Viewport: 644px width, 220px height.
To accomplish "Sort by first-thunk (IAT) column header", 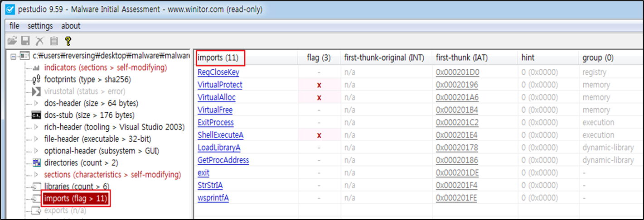I will pos(475,57).
